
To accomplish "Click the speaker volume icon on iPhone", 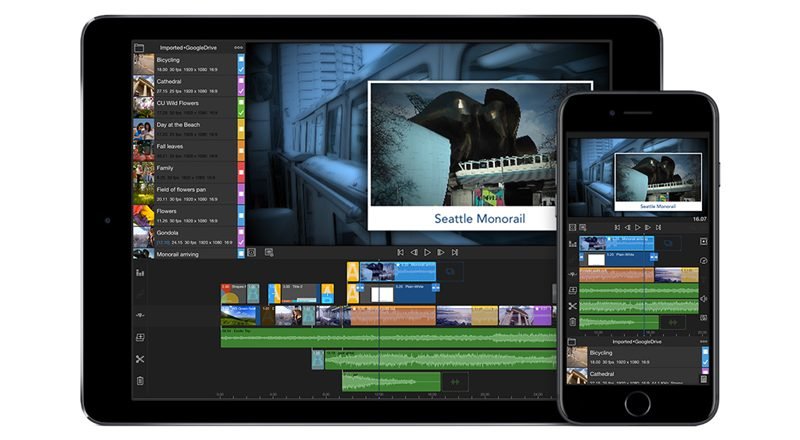I will tap(704, 299).
